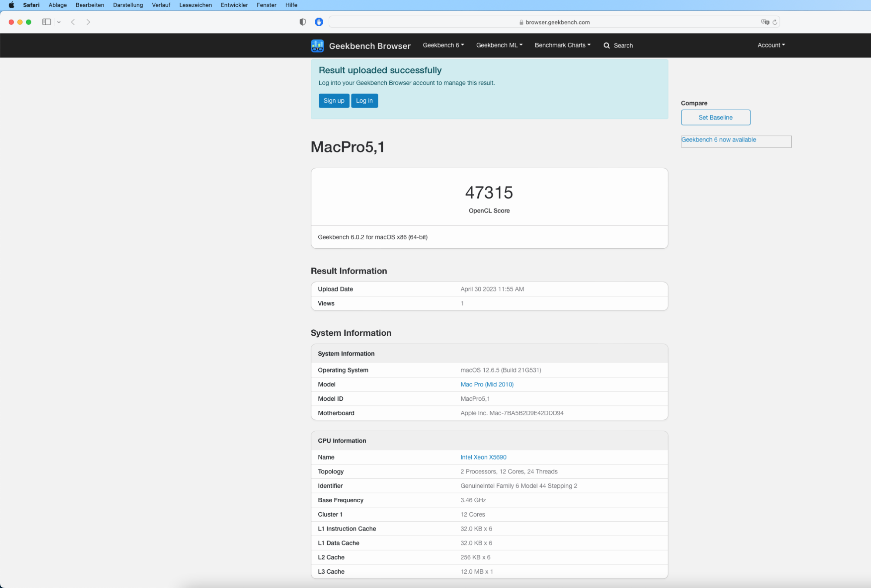Open the Account dropdown
The width and height of the screenshot is (871, 588).
(771, 45)
